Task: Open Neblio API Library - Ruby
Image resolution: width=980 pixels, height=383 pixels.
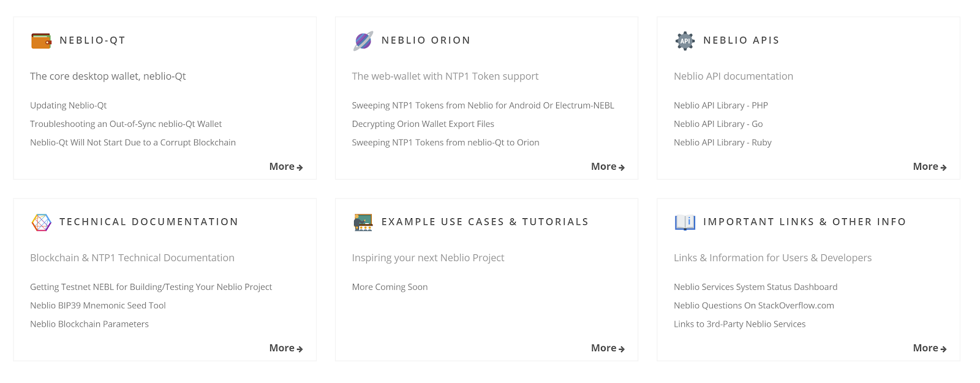Action: tap(723, 142)
